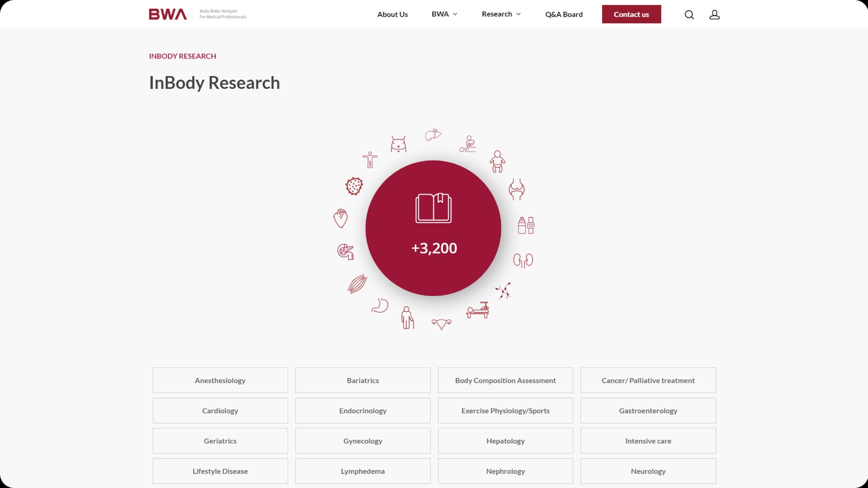Open the user account icon

point(714,15)
